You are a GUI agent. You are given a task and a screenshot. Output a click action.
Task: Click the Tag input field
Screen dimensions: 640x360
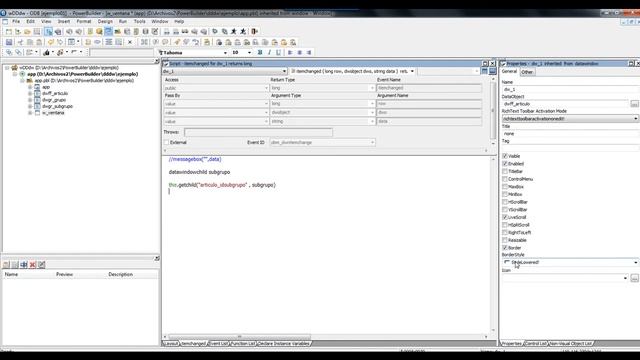point(570,148)
